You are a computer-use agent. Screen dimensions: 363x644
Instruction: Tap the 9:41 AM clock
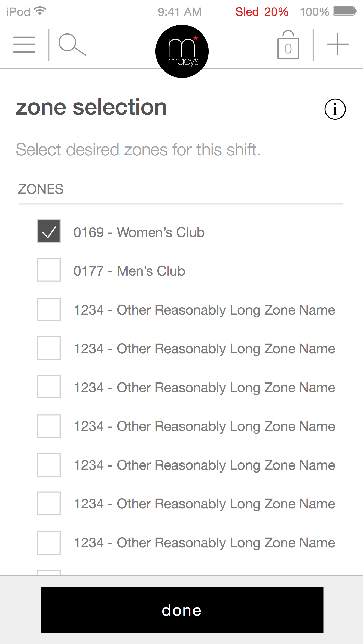click(x=179, y=12)
